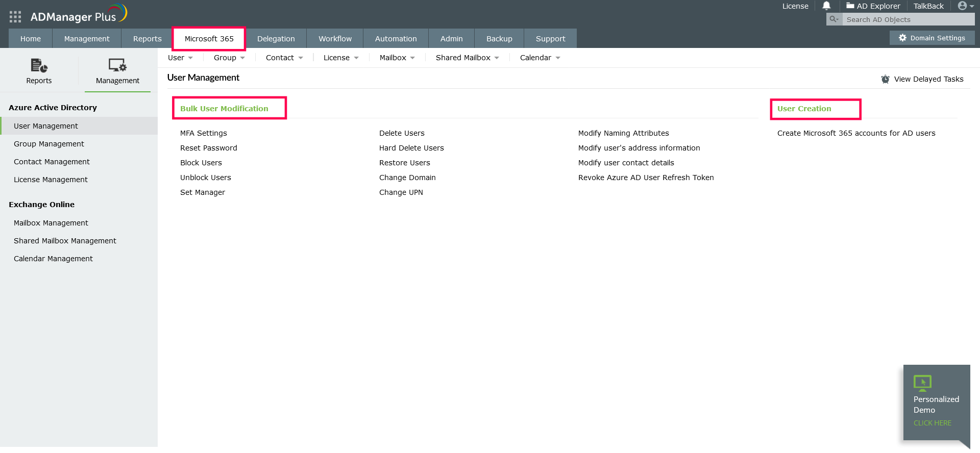Select the Microsoft 365 tab
The width and height of the screenshot is (980, 453).
pos(209,39)
